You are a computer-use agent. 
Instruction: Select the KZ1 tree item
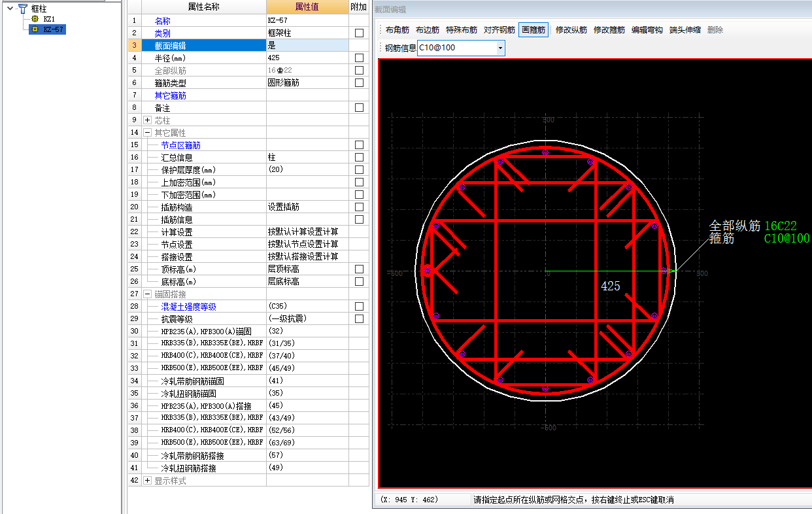49,19
